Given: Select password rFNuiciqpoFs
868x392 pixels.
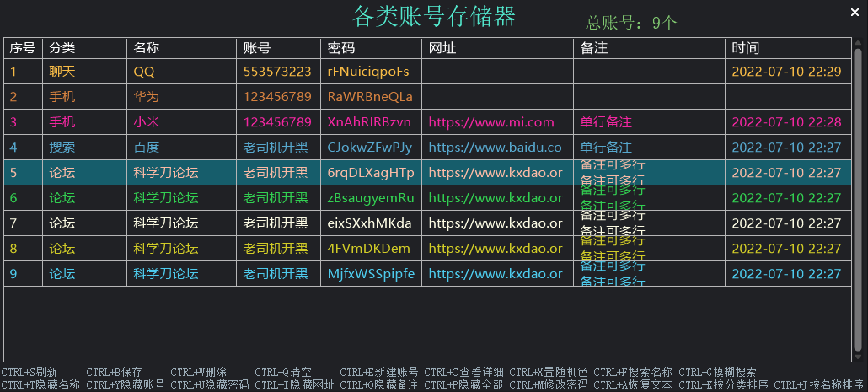Looking at the screenshot, I should 371,72.
